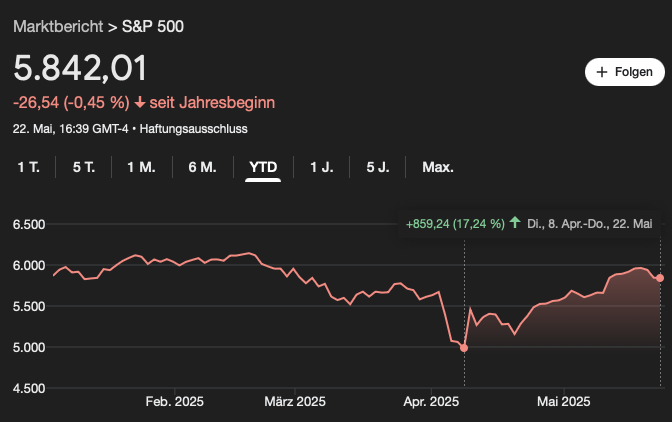
Task: Select the YTD range tab
Action: [263, 167]
